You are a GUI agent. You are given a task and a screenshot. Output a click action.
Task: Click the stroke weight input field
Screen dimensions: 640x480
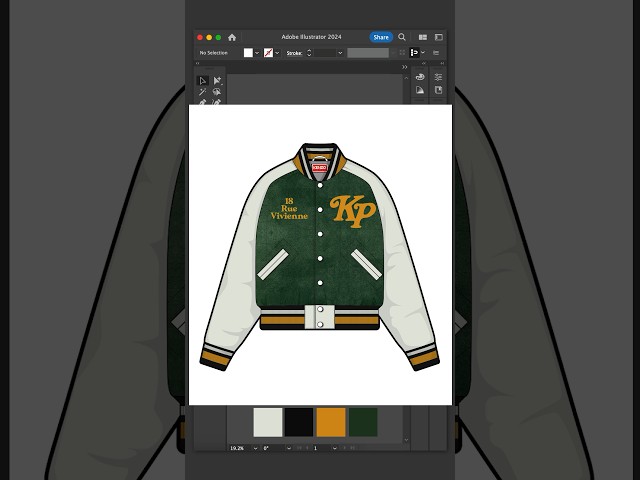[x=324, y=53]
